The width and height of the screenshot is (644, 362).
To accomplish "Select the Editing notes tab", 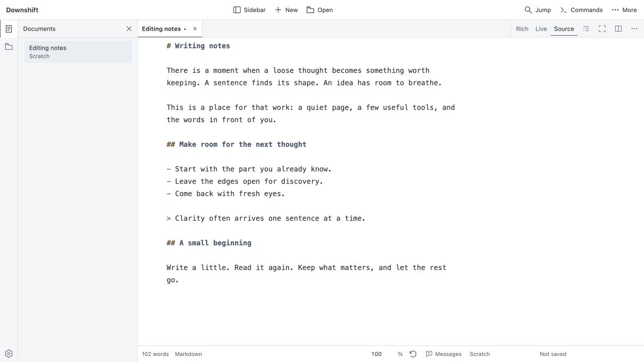I will pyautogui.click(x=162, y=29).
